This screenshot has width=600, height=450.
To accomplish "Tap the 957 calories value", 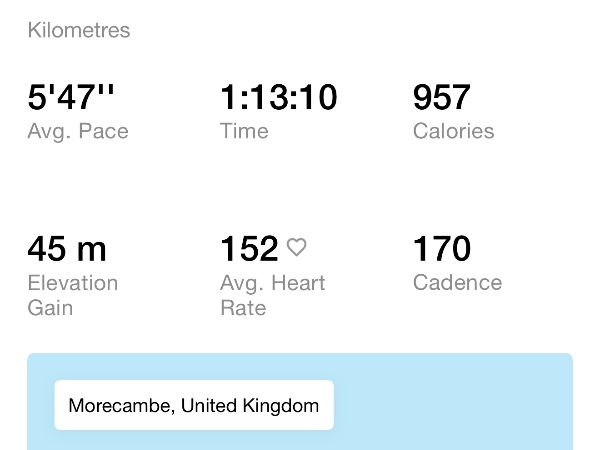I will tap(441, 98).
